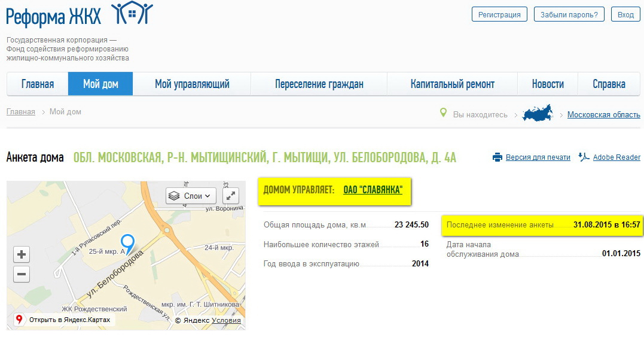The width and height of the screenshot is (644, 337).
Task: Zoom in the map with plus button
Action: [x=22, y=254]
